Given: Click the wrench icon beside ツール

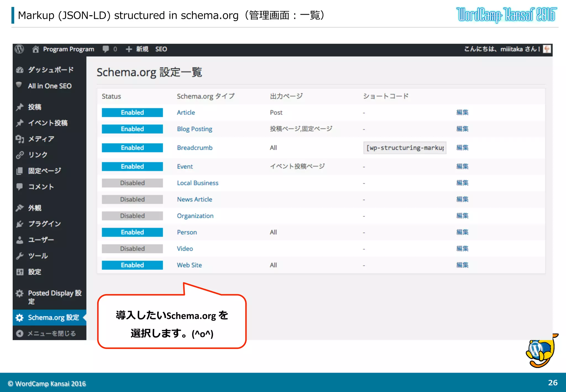Looking at the screenshot, I should pyautogui.click(x=20, y=256).
